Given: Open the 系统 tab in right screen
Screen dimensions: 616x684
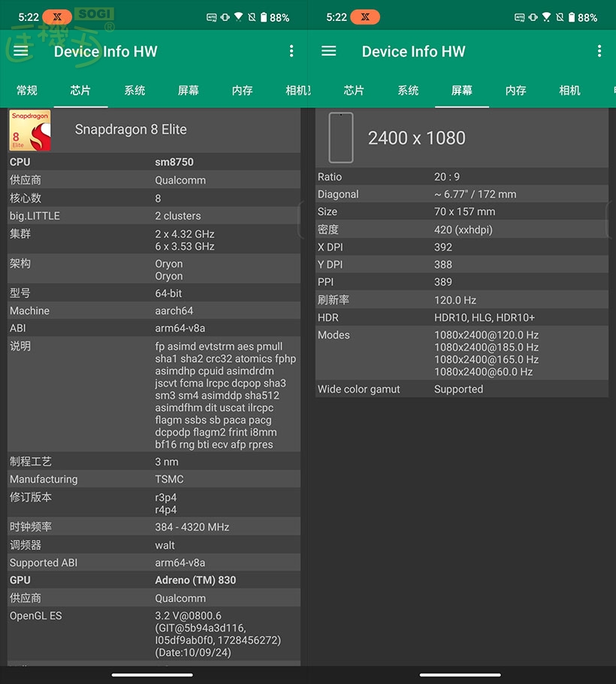Looking at the screenshot, I should click(x=408, y=90).
